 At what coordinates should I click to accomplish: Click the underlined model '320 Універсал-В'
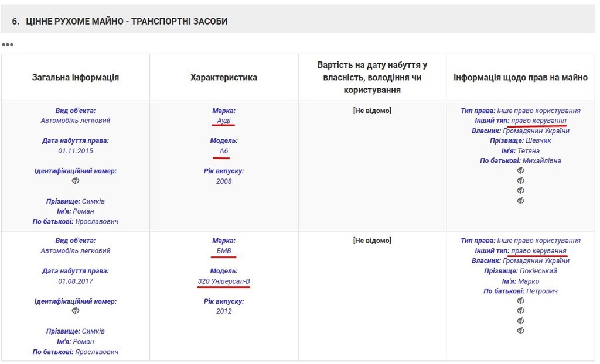(x=224, y=281)
